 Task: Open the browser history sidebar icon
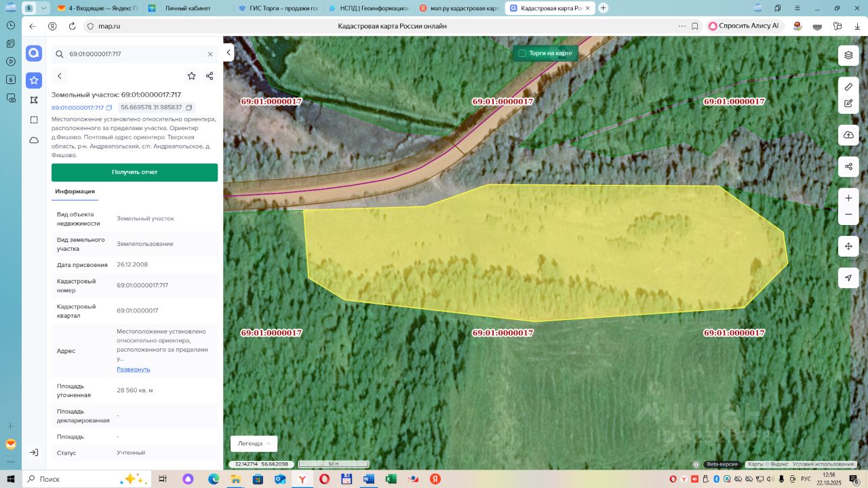pyautogui.click(x=11, y=25)
